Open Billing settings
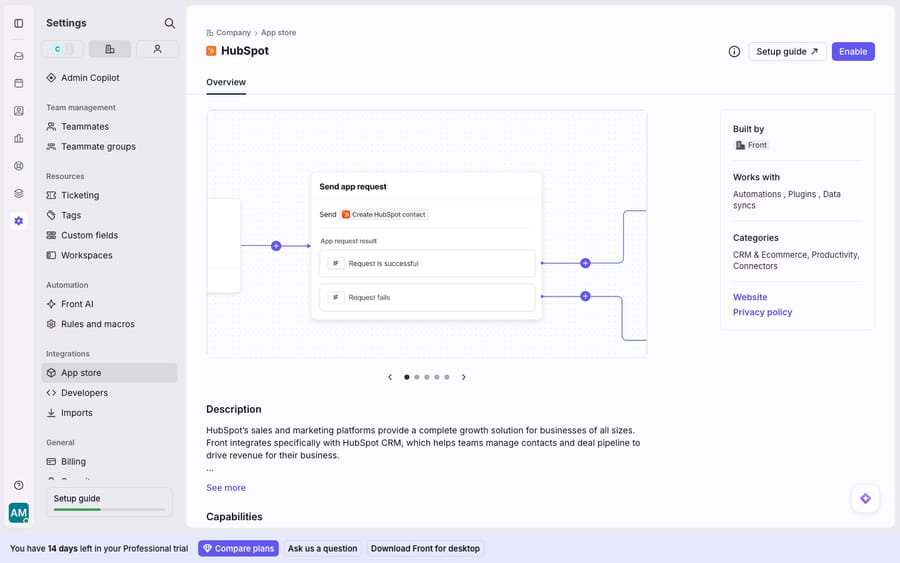 tap(109, 462)
